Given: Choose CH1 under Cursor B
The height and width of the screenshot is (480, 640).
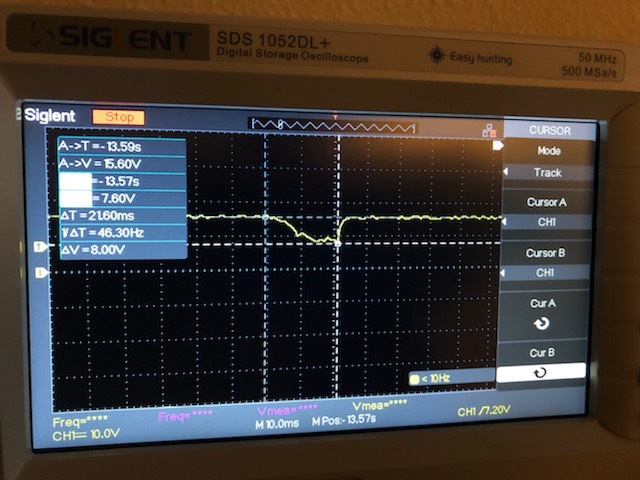Looking at the screenshot, I should 544,273.
